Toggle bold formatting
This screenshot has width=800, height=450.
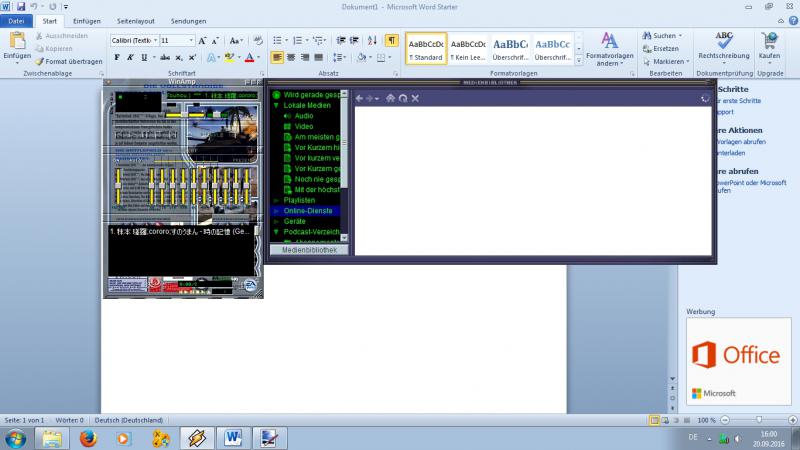117,58
